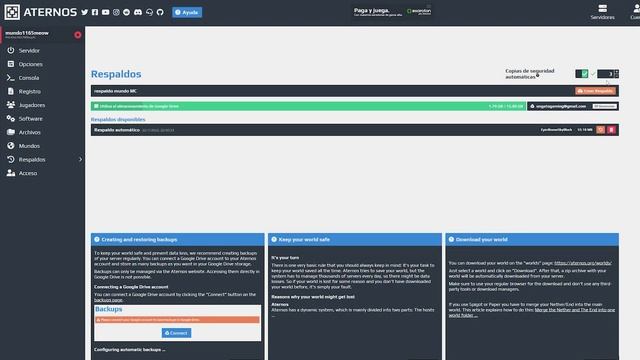640x360 pixels.
Task: Click the Respaldos history icon in sidebar
Action: tap(11, 159)
